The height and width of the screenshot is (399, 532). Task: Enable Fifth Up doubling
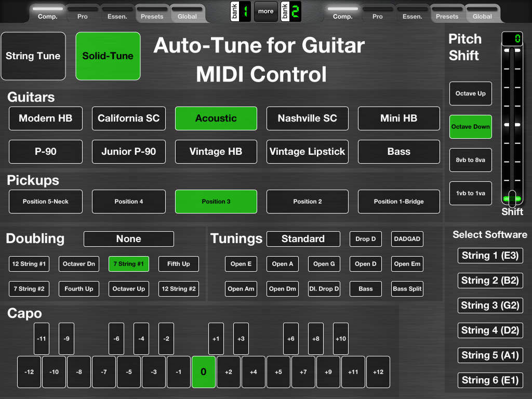click(179, 264)
